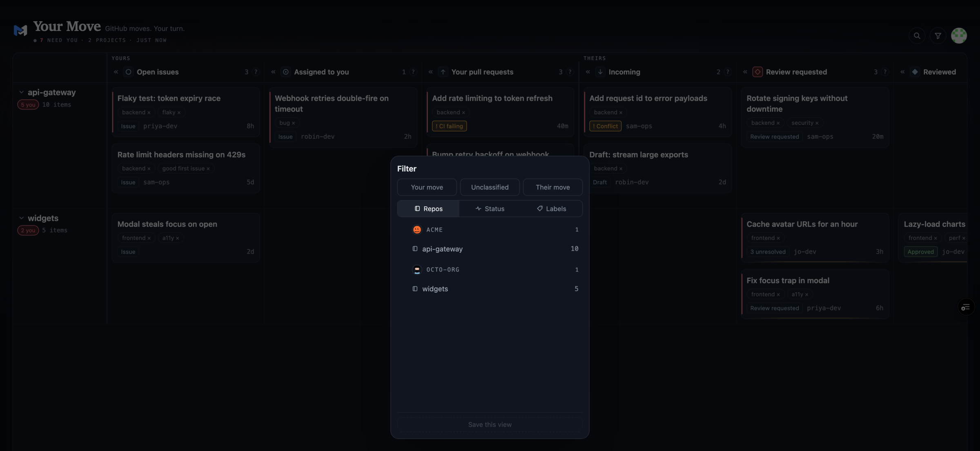Click the Review requested column diamond icon
This screenshot has width=980, height=451.
click(757, 72)
